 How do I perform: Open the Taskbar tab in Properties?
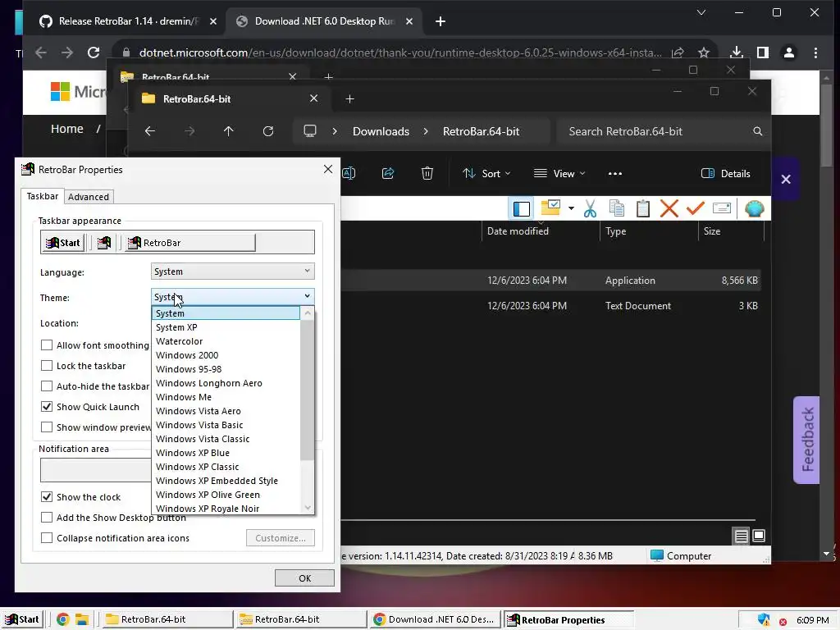click(x=43, y=196)
